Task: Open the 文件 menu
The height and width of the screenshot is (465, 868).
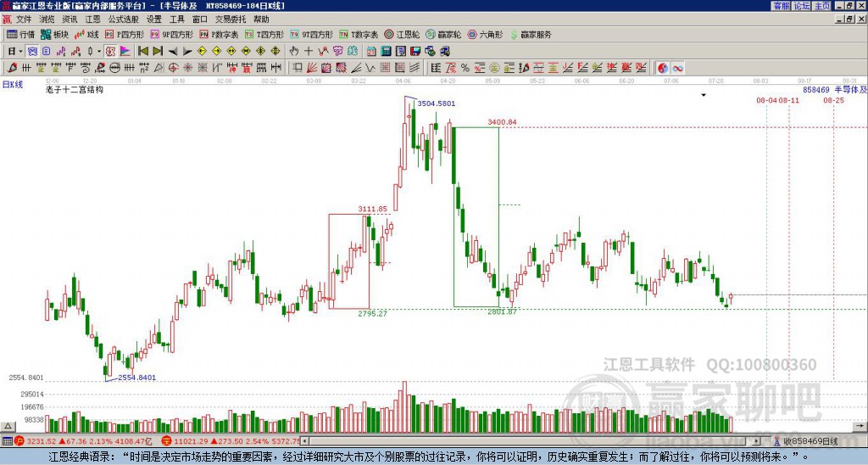Action: tap(24, 20)
